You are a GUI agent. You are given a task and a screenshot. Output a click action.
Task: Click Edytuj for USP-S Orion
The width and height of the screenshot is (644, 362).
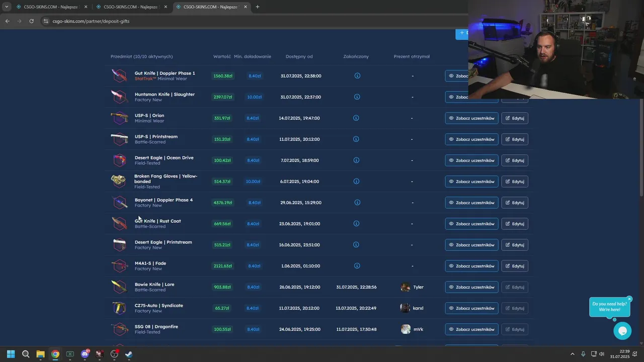coord(515,118)
